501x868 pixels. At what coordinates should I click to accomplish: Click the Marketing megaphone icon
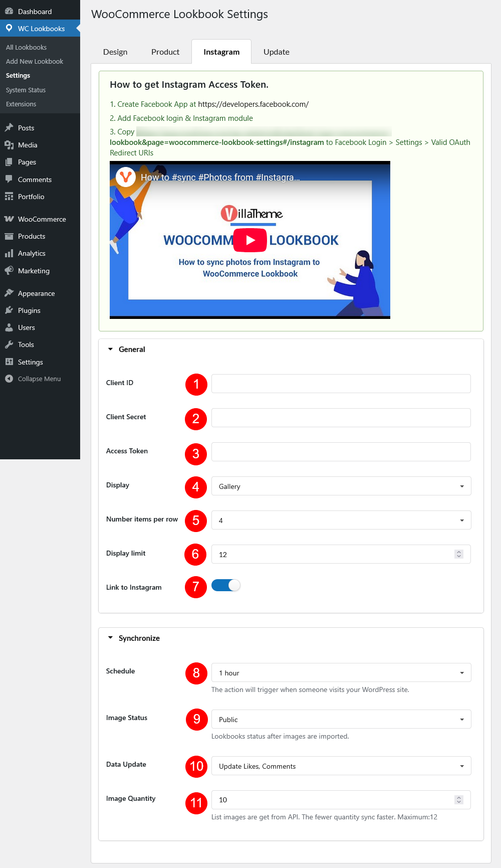tap(9, 271)
